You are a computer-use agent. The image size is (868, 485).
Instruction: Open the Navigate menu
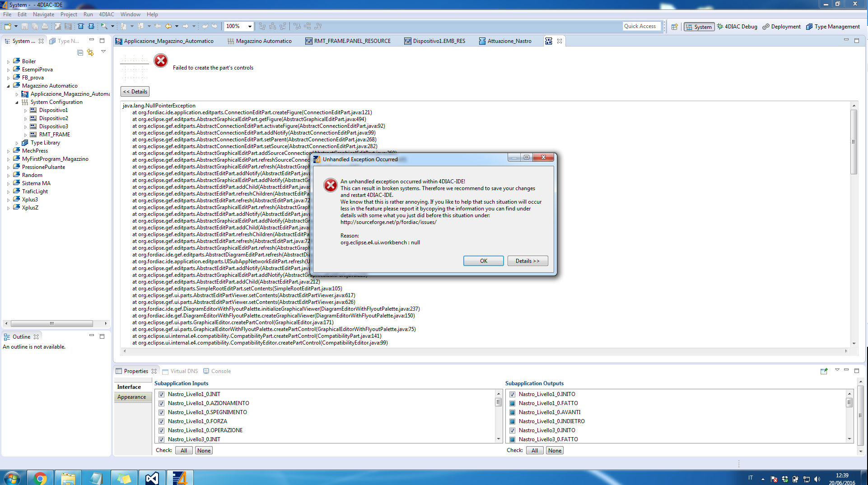tap(43, 14)
